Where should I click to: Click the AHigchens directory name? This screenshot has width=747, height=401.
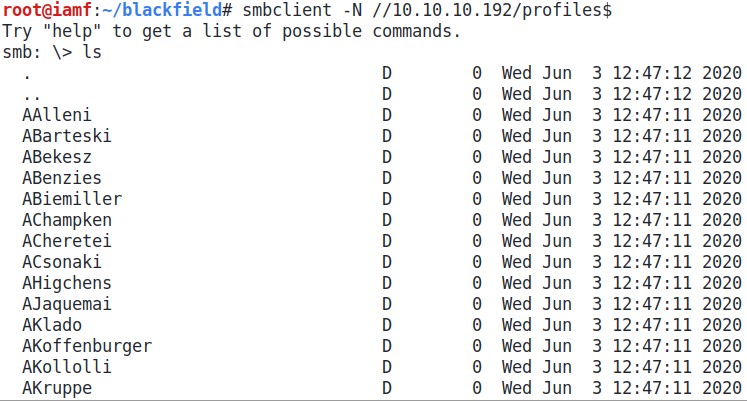pyautogui.click(x=66, y=283)
